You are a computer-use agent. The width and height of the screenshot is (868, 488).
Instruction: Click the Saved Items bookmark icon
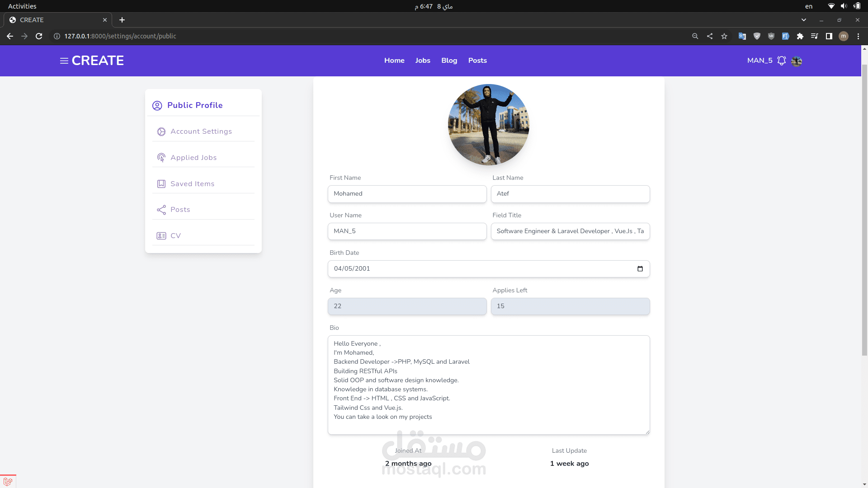(161, 184)
